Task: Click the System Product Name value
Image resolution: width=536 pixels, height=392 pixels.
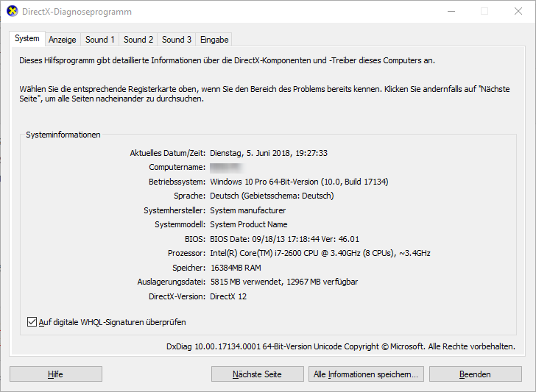Action: tap(249, 225)
